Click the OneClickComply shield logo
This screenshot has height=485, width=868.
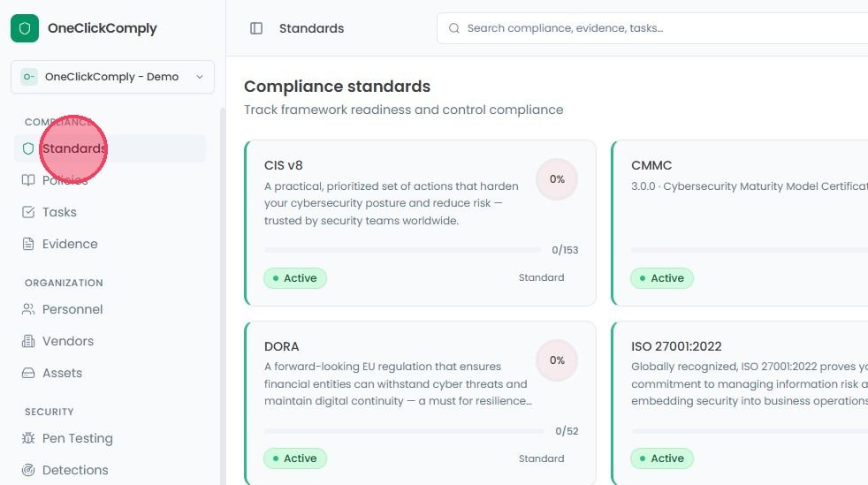coord(25,28)
